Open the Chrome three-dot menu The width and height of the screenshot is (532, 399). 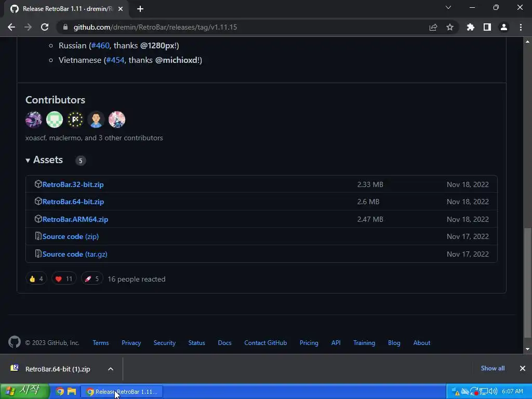pyautogui.click(x=521, y=27)
